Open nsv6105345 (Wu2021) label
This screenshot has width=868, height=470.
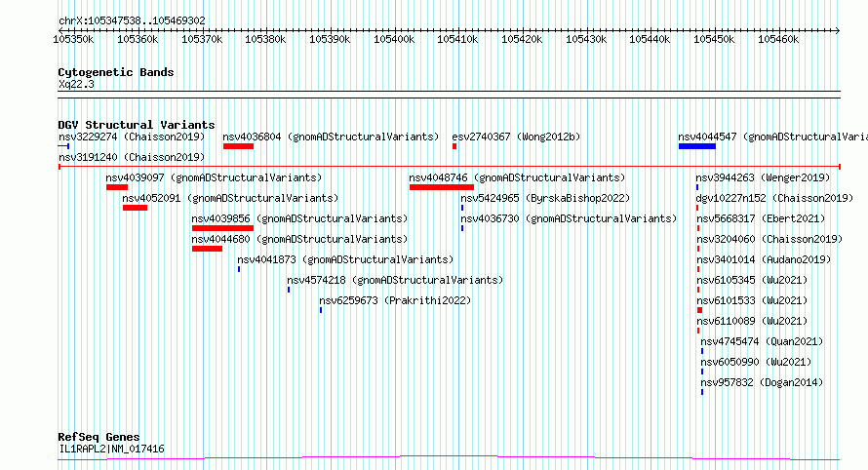click(x=752, y=280)
